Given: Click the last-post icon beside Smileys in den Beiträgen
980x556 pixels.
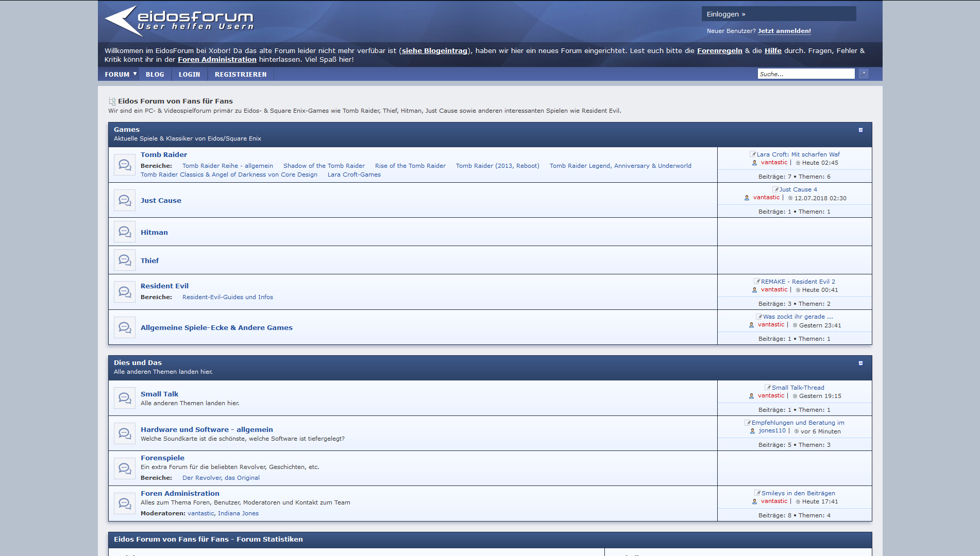Looking at the screenshot, I should click(x=757, y=493).
